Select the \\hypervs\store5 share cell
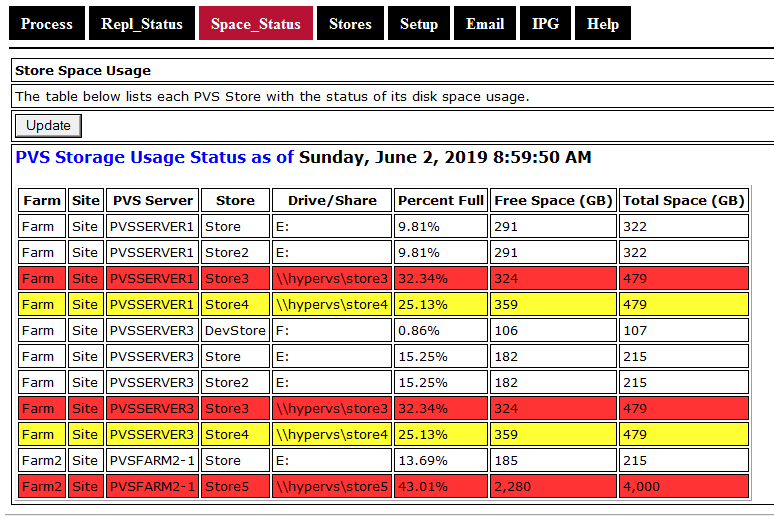Viewport: 774px width, 523px height. tap(332, 487)
